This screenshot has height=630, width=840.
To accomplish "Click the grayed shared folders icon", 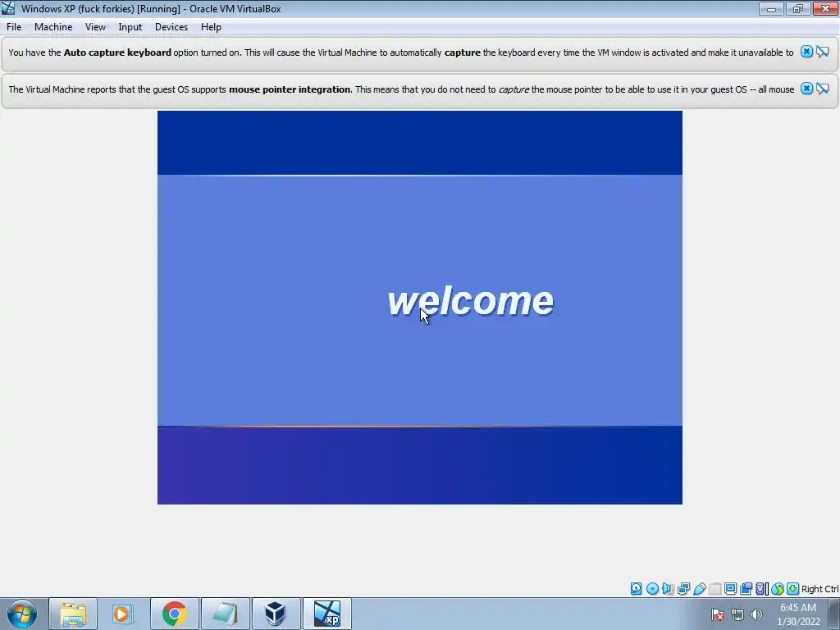I will pyautogui.click(x=714, y=589).
